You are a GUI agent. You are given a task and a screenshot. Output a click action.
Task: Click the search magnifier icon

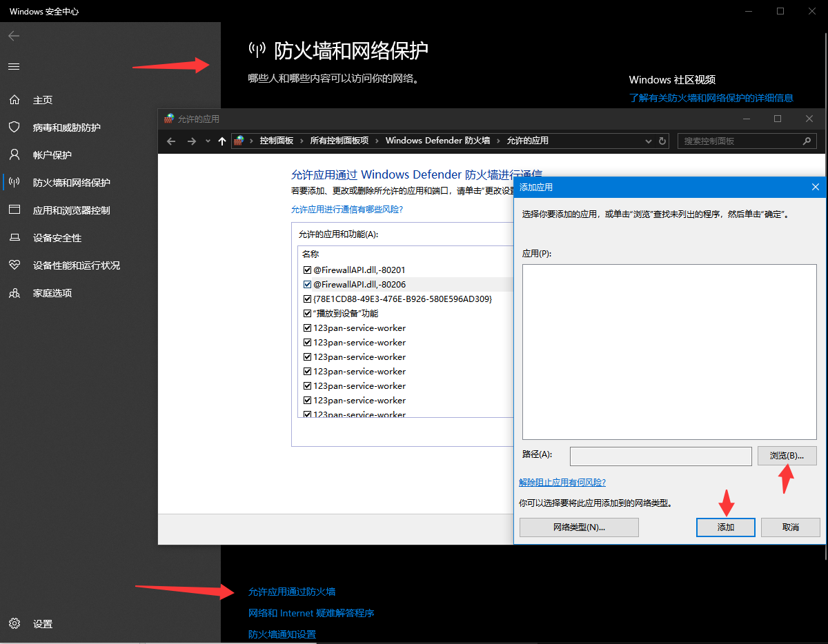click(x=807, y=141)
